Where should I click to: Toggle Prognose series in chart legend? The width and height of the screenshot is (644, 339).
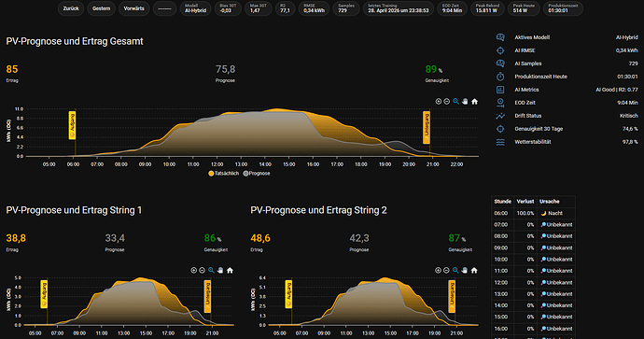tap(257, 174)
